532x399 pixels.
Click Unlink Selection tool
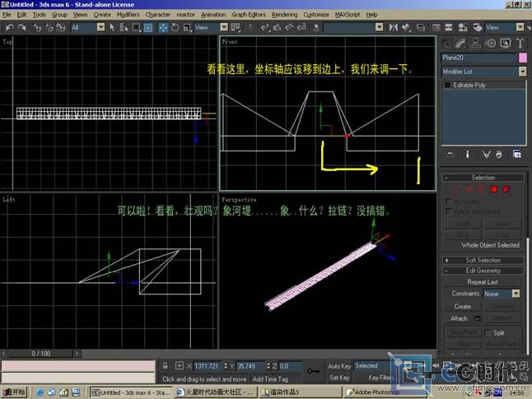click(49, 27)
